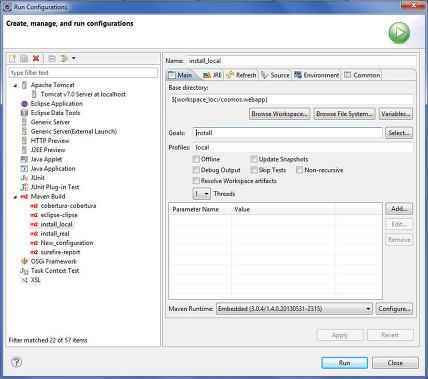Select the Generic Server(External Launch) entry
The image size is (428, 379).
(74, 131)
